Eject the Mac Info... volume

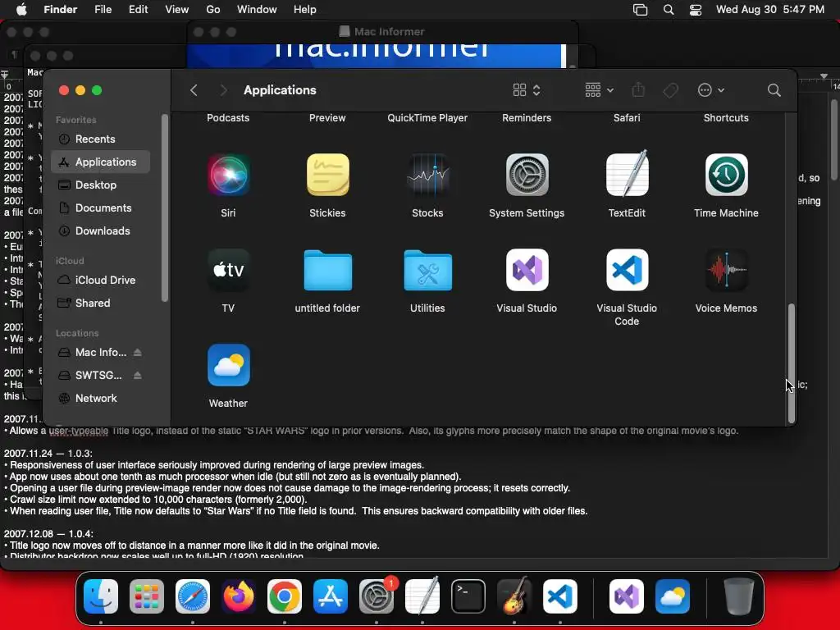pyautogui.click(x=138, y=353)
